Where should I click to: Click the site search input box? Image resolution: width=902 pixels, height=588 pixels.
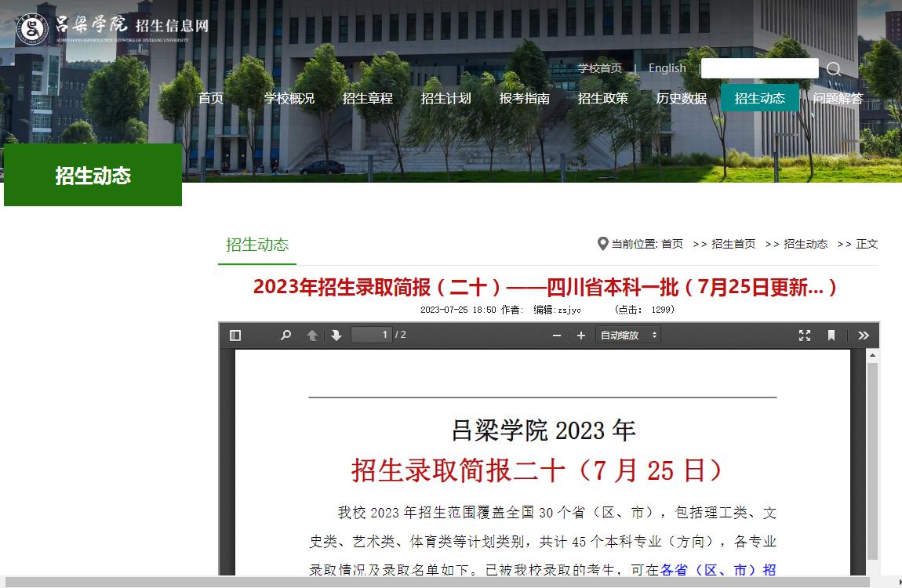[x=760, y=68]
